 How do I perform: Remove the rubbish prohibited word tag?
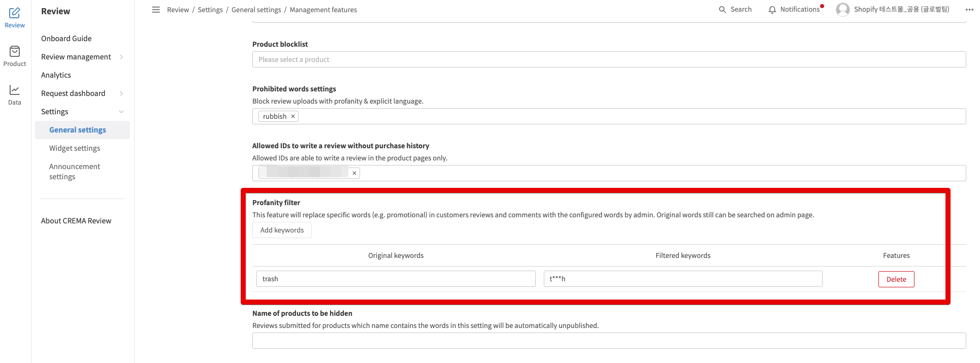293,116
